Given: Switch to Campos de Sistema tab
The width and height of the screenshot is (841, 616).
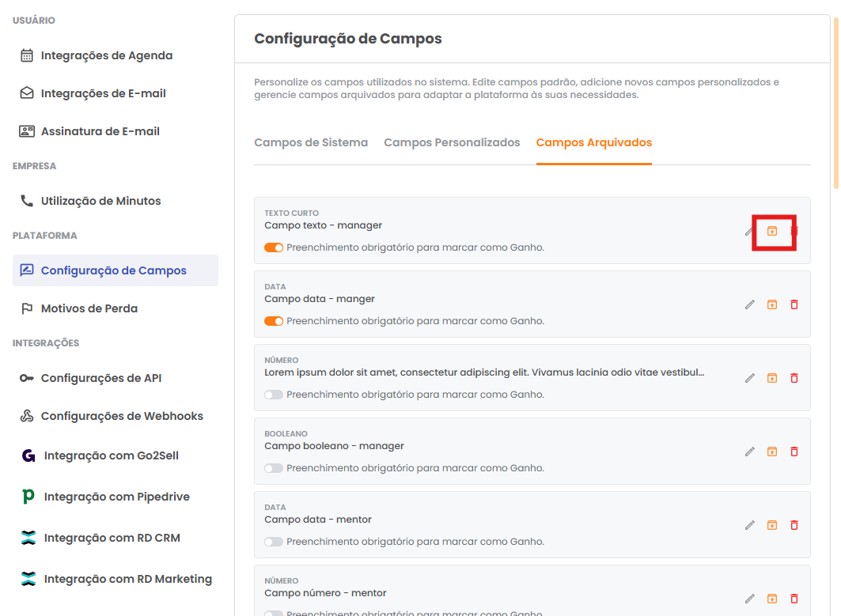Looking at the screenshot, I should pyautogui.click(x=311, y=143).
